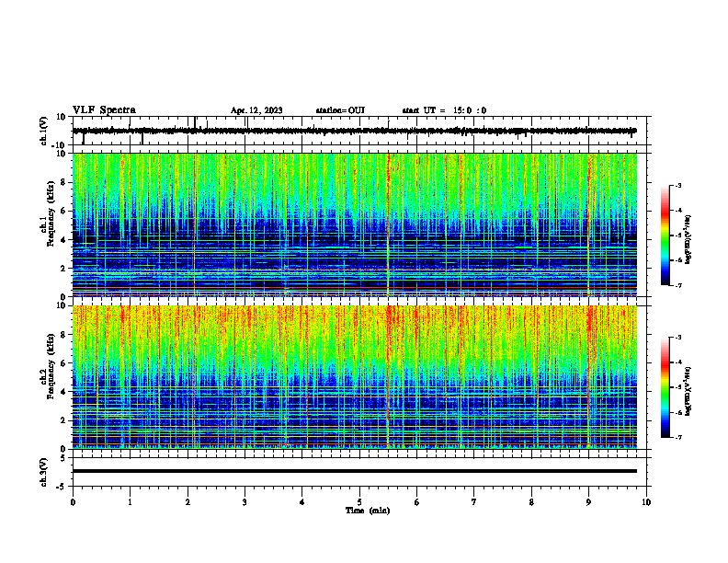Click time axis tick label "9"
This screenshot has height=563, width=728.
click(588, 502)
